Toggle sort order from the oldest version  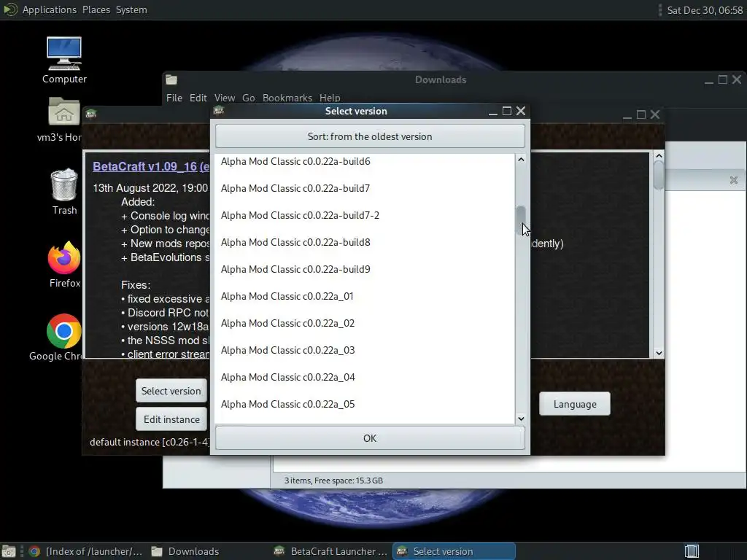point(370,136)
